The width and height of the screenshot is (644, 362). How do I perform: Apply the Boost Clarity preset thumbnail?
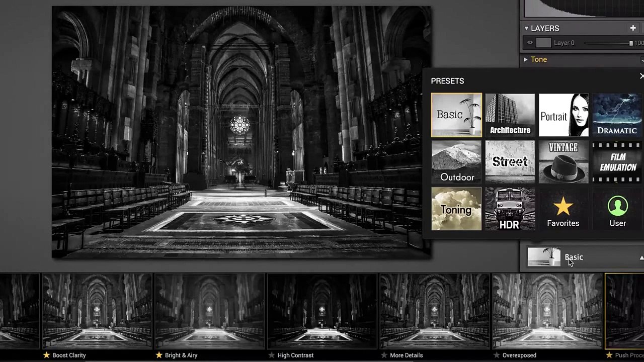[97, 311]
